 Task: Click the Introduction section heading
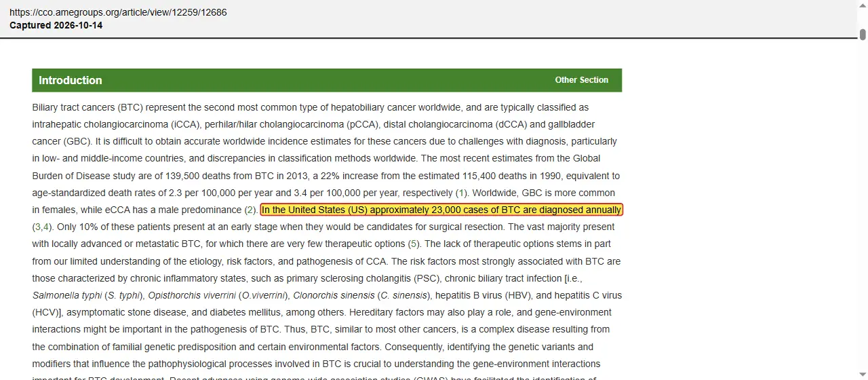[71, 80]
